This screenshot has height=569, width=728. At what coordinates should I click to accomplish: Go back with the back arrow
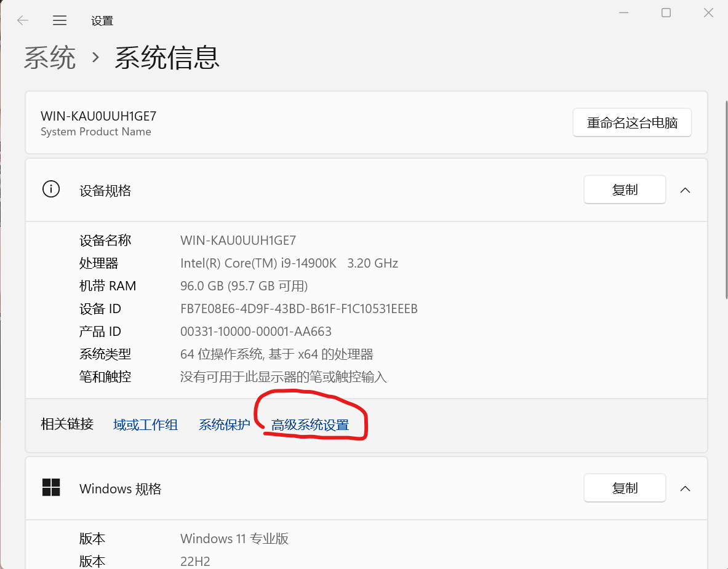pos(23,20)
